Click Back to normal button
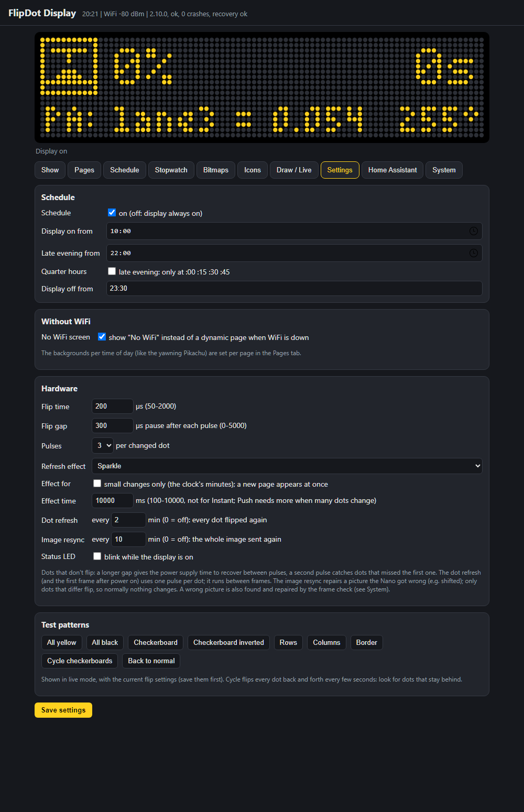The width and height of the screenshot is (524, 812). (x=151, y=661)
